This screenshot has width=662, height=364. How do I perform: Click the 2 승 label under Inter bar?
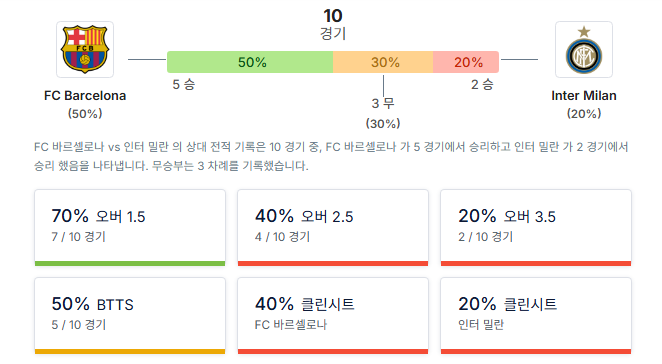pyautogui.click(x=482, y=84)
